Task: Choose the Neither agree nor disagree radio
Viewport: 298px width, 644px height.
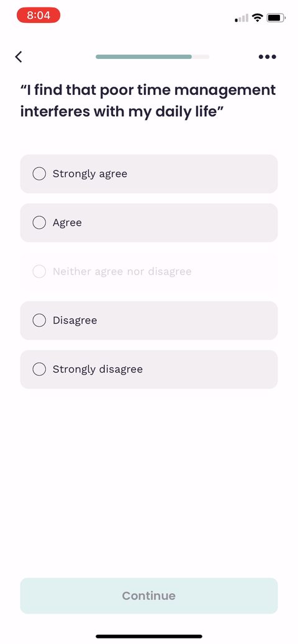Action: tap(39, 271)
